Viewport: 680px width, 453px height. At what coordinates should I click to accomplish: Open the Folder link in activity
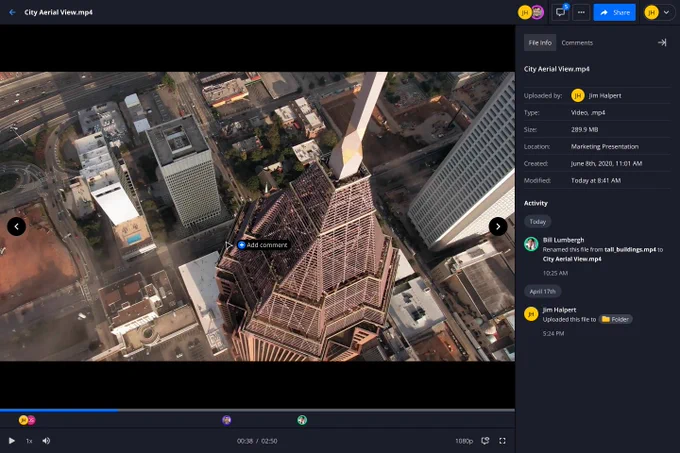(x=615, y=319)
